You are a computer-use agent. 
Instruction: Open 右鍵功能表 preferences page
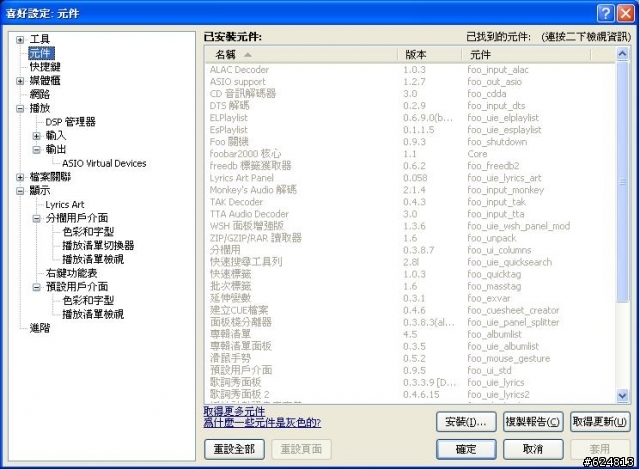click(x=71, y=273)
